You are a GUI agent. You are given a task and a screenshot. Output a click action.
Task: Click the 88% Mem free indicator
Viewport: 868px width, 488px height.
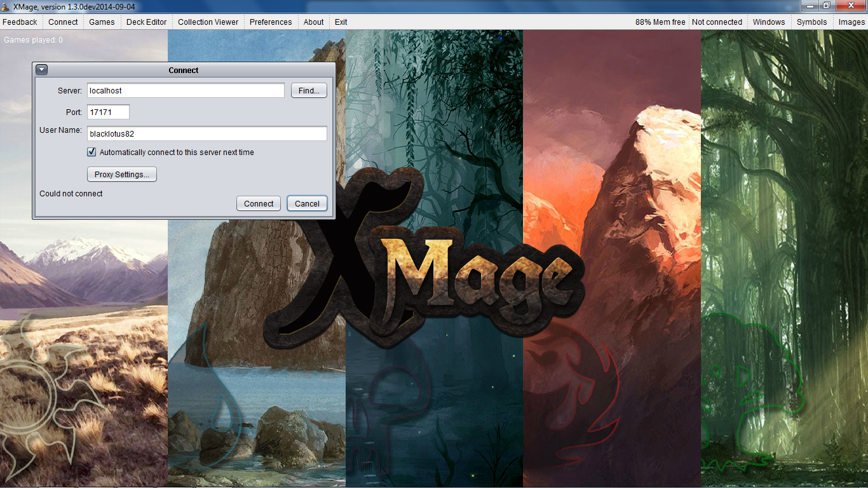(x=660, y=22)
